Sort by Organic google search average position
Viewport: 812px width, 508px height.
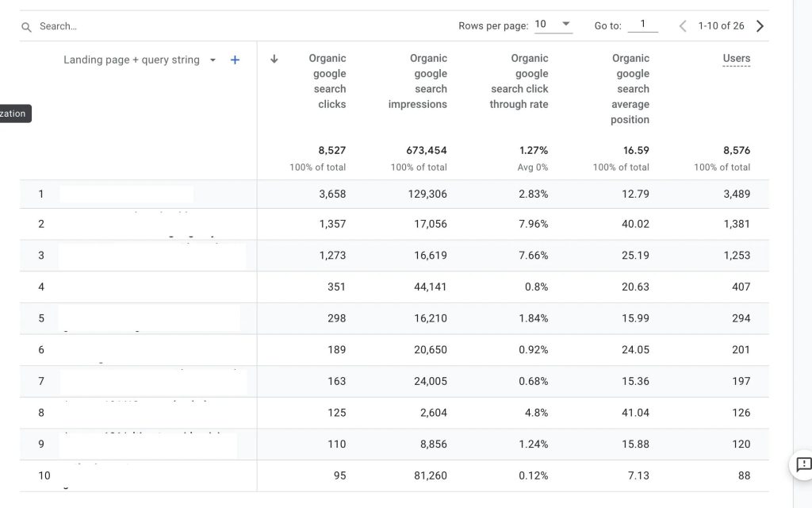click(x=631, y=88)
